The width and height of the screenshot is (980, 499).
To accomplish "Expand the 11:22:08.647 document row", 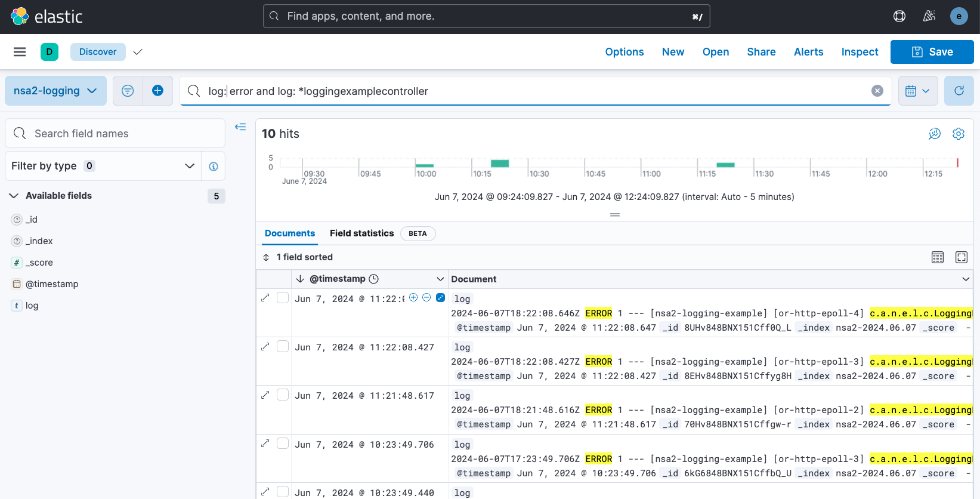I will (x=265, y=297).
